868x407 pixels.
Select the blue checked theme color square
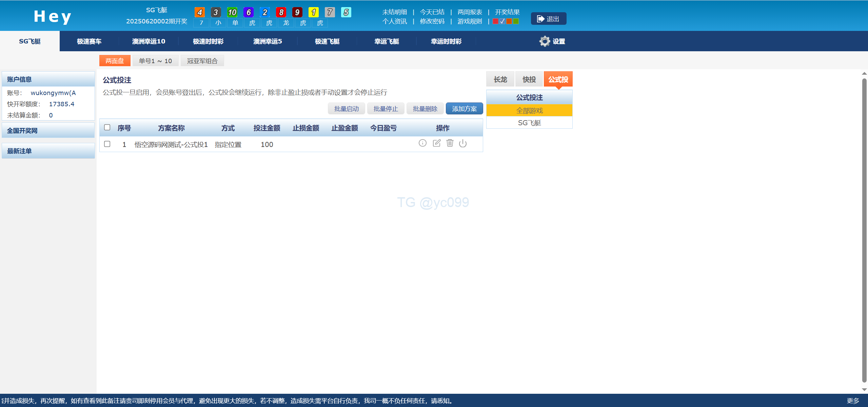[502, 21]
